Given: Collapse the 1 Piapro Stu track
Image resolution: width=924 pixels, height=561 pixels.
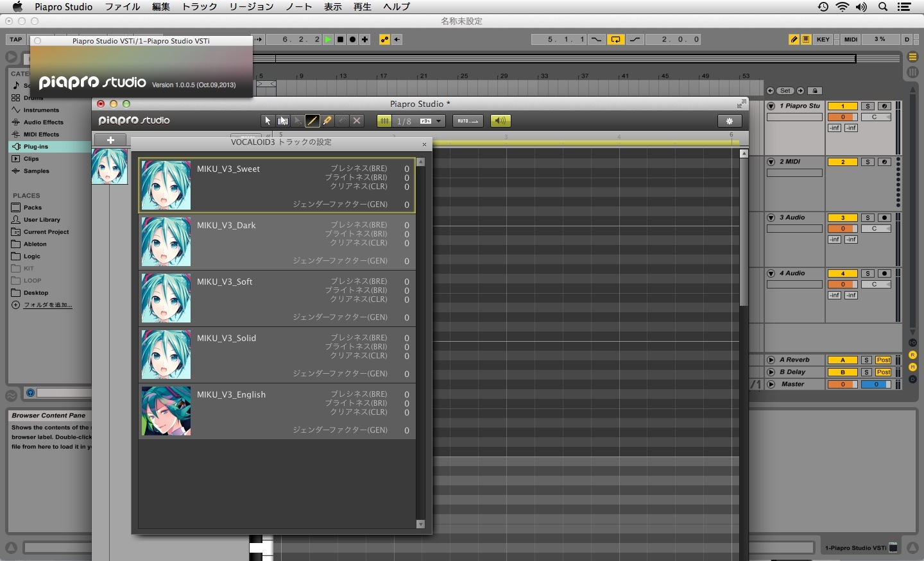Looking at the screenshot, I should (771, 106).
